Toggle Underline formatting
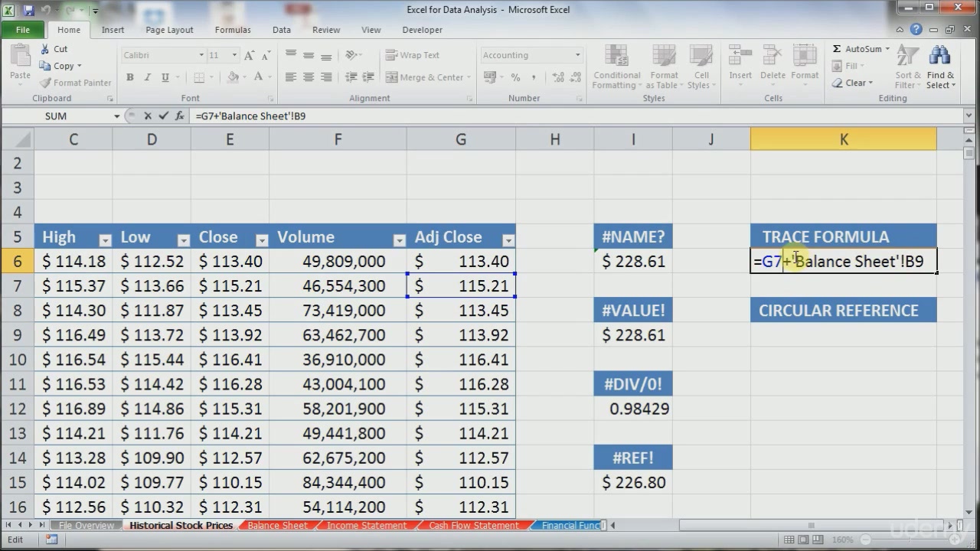 [x=165, y=77]
